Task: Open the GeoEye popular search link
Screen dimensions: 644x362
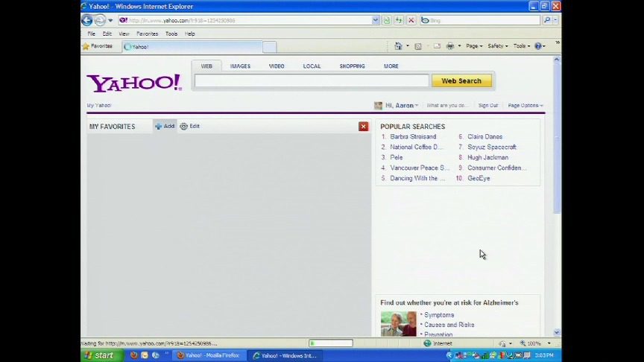Action: 479,179
